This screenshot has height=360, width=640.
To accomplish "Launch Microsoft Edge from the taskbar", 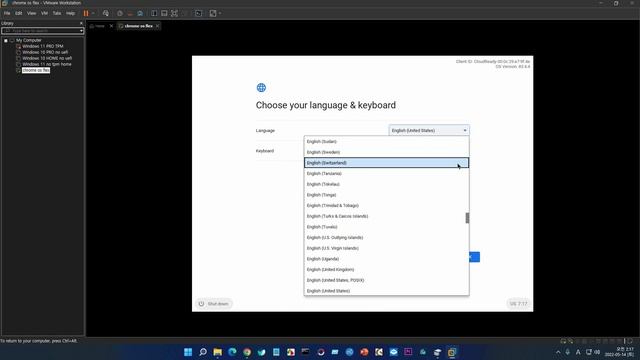I will 232,352.
